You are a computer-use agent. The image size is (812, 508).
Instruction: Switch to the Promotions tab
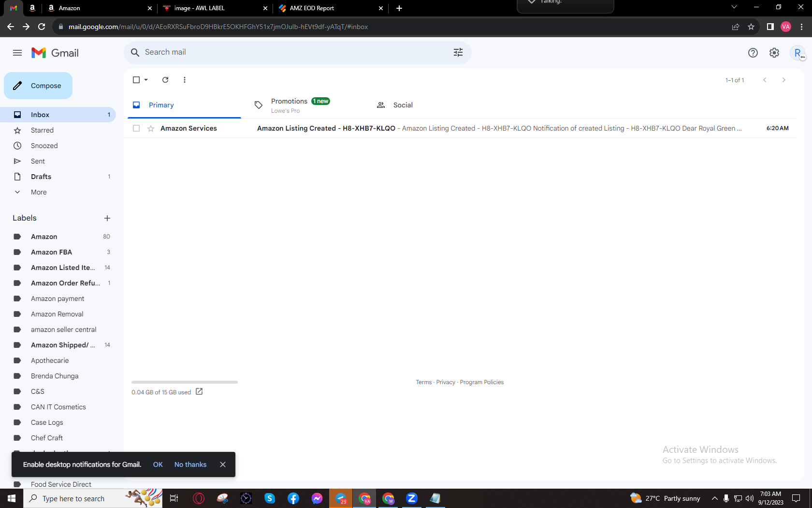click(x=306, y=105)
